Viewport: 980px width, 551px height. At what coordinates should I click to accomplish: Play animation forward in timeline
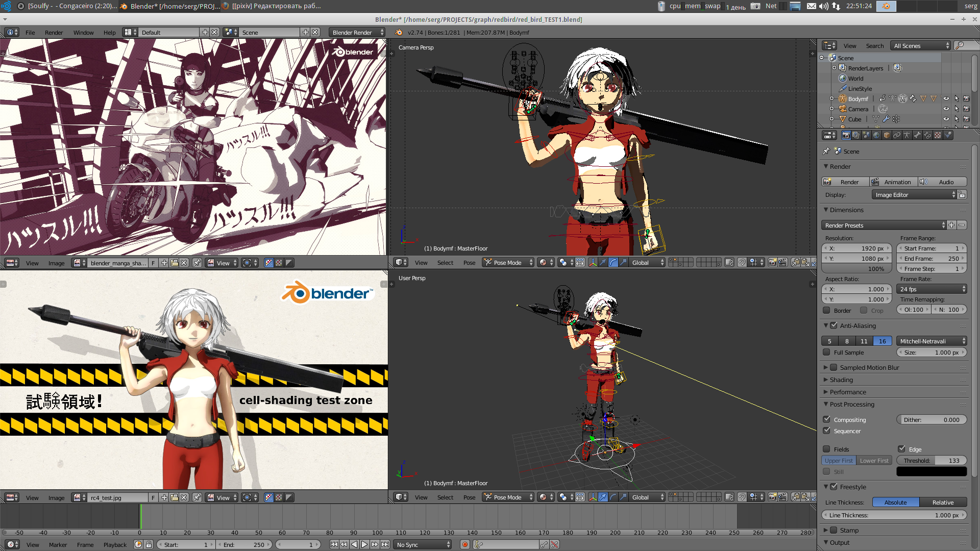[364, 544]
